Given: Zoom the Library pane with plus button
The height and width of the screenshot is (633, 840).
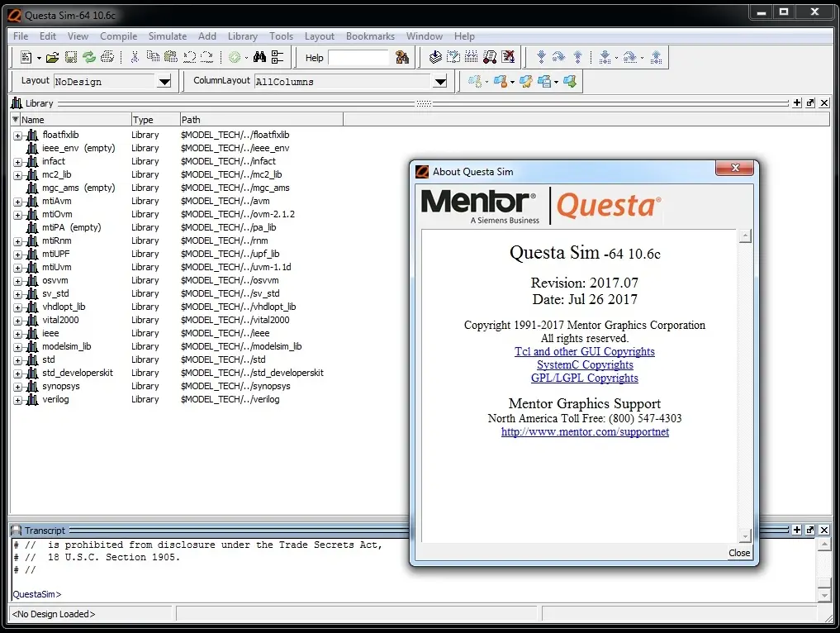Looking at the screenshot, I should coord(797,103).
